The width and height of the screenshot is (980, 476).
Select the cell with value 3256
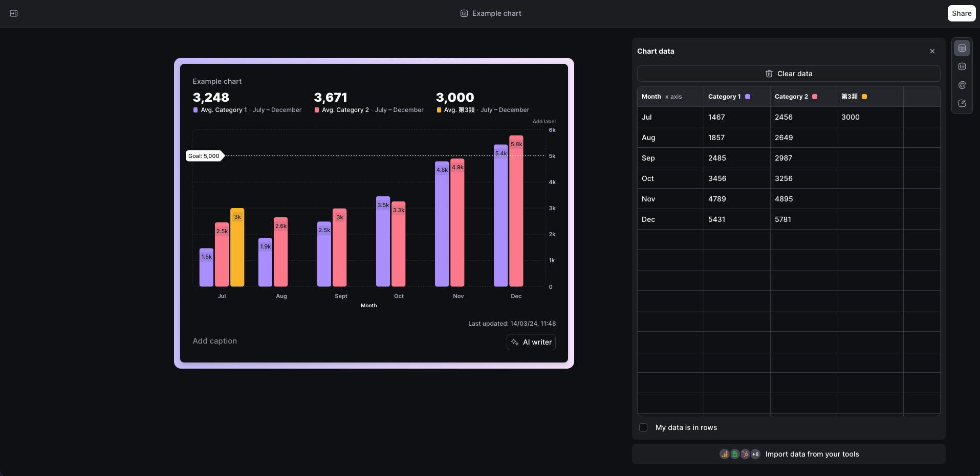[x=803, y=178]
